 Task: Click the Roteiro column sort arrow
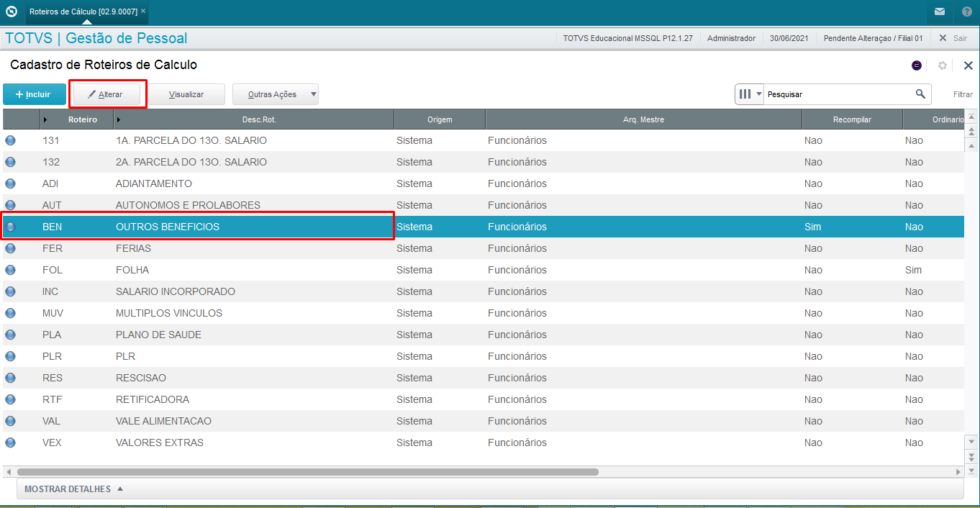(x=45, y=119)
